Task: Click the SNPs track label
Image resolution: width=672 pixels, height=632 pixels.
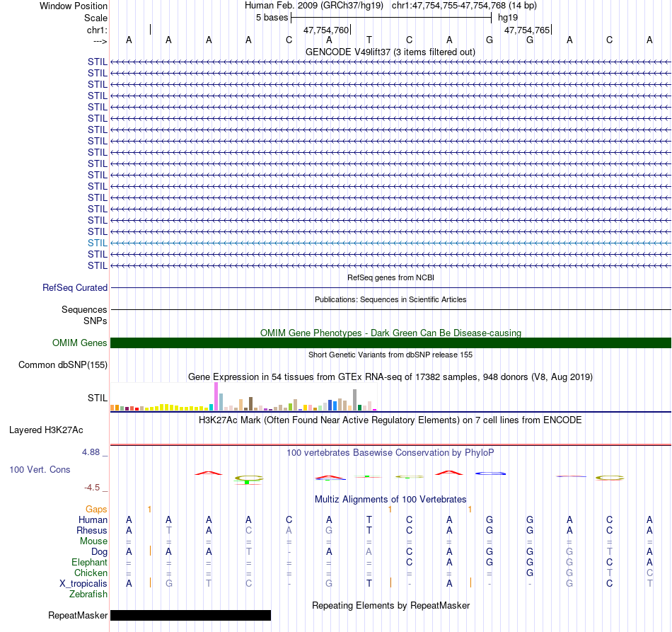Action: point(95,321)
